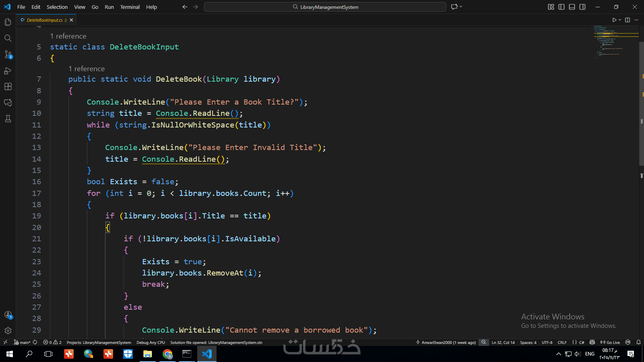Open the Run menu

point(109,7)
